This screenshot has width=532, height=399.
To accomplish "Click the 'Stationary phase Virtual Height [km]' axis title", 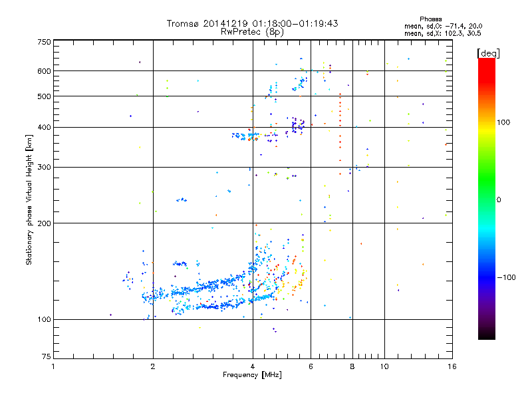I will (29, 199).
